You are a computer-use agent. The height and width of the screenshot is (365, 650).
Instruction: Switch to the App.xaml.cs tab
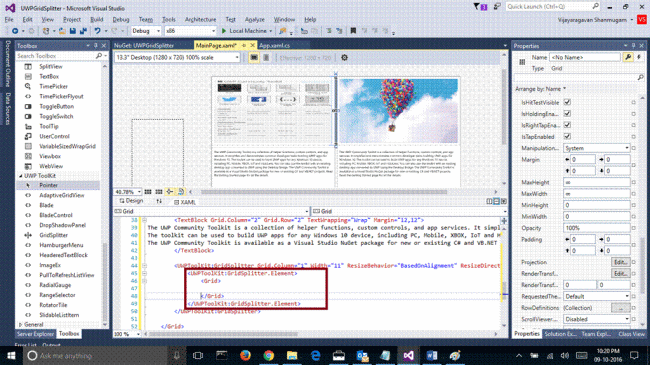274,46
